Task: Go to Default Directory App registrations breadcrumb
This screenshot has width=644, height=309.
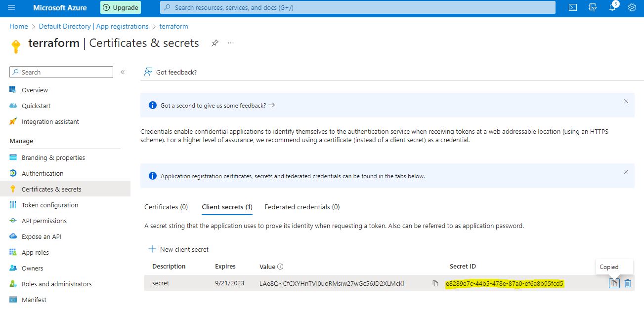Action: coord(93,26)
